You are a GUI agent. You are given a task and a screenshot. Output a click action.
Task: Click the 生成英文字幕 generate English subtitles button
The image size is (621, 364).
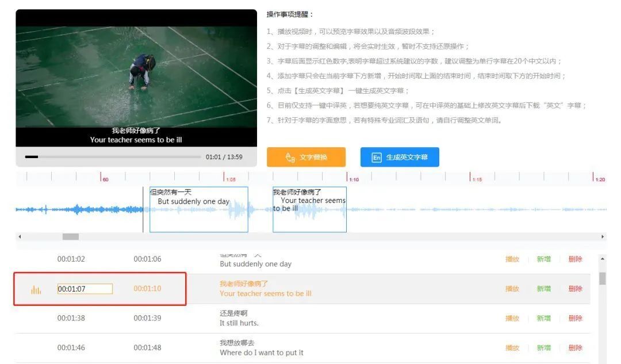tap(400, 157)
